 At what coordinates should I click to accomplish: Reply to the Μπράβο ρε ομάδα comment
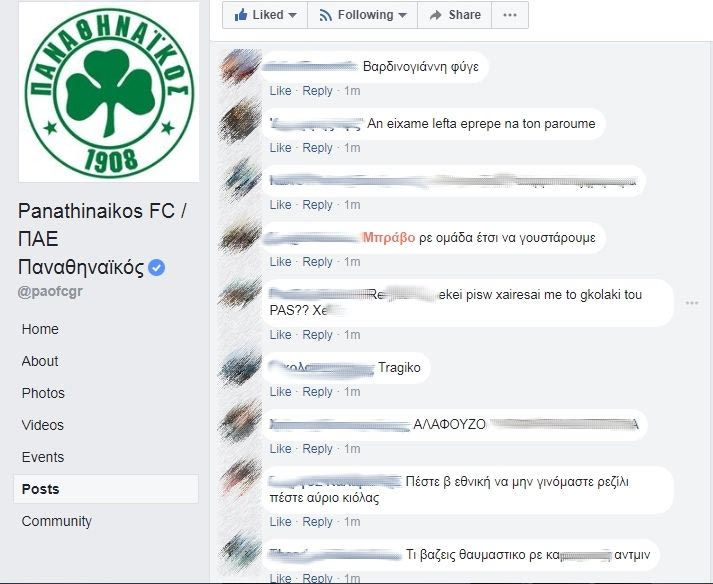(317, 262)
